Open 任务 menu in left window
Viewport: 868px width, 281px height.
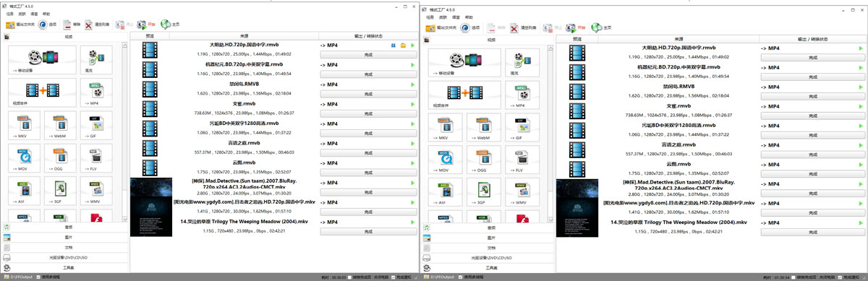point(10,14)
